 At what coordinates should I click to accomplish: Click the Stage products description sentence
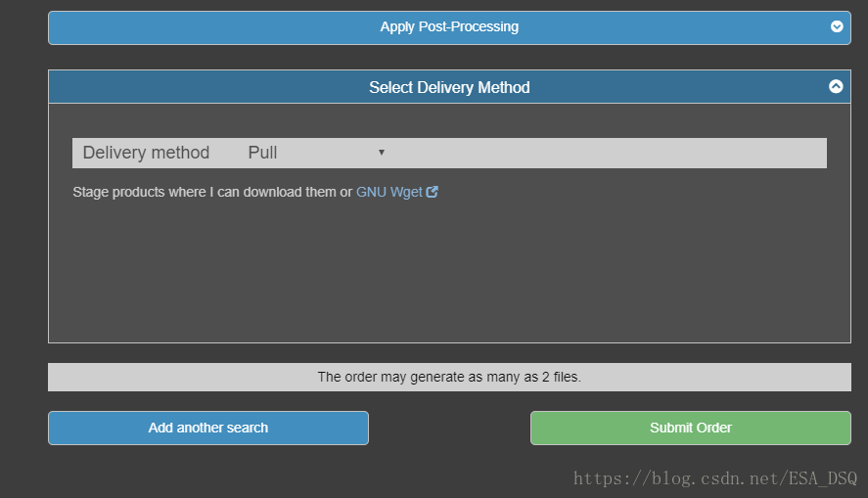point(212,192)
